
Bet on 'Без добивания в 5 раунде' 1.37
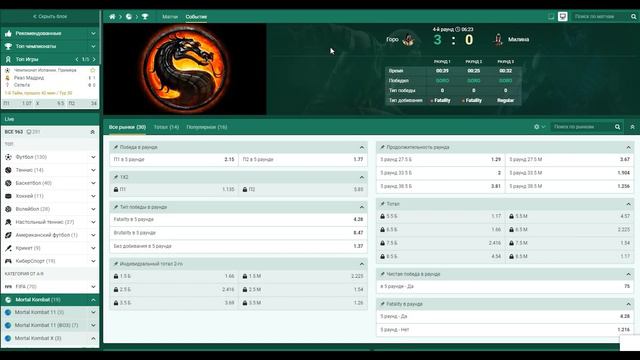[238, 246]
